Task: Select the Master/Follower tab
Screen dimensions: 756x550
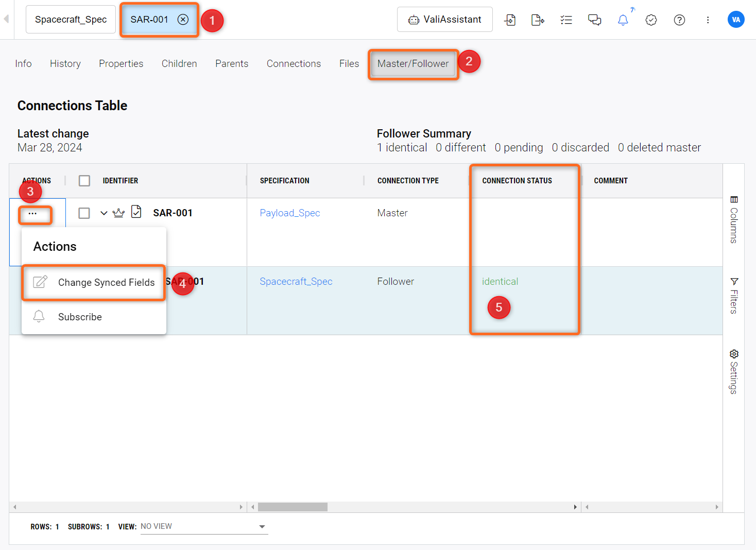Action: pyautogui.click(x=413, y=63)
